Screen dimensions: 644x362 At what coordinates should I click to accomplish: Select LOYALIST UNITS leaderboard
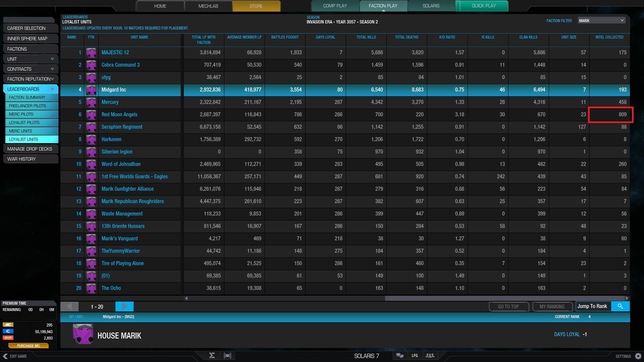[32, 139]
